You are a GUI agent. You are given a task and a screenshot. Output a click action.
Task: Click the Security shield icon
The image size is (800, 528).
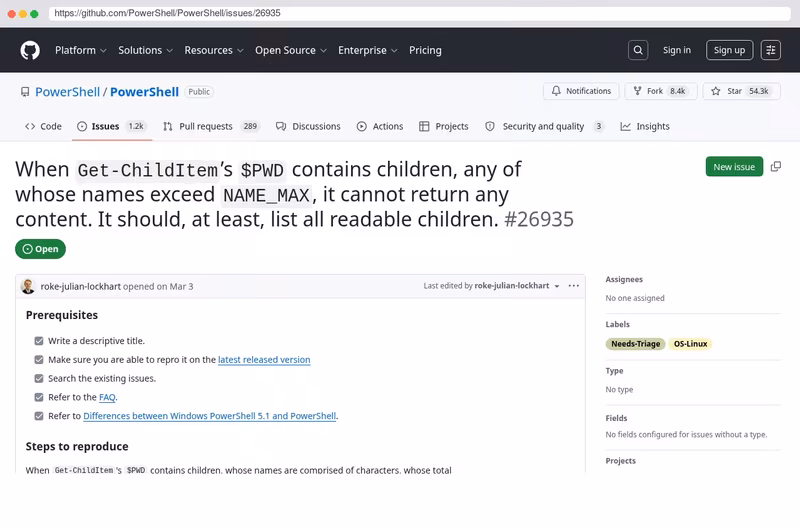489,126
